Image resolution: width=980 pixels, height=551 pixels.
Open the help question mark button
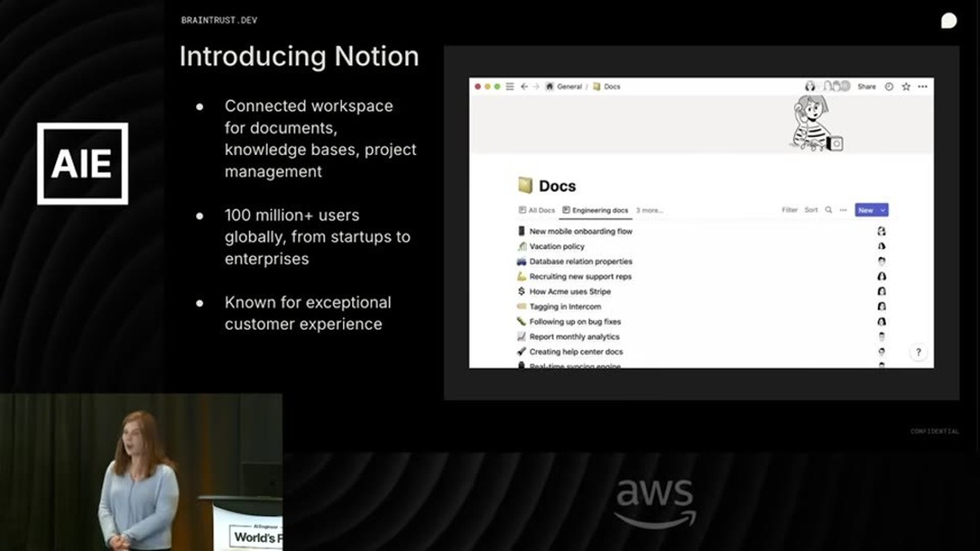click(918, 352)
